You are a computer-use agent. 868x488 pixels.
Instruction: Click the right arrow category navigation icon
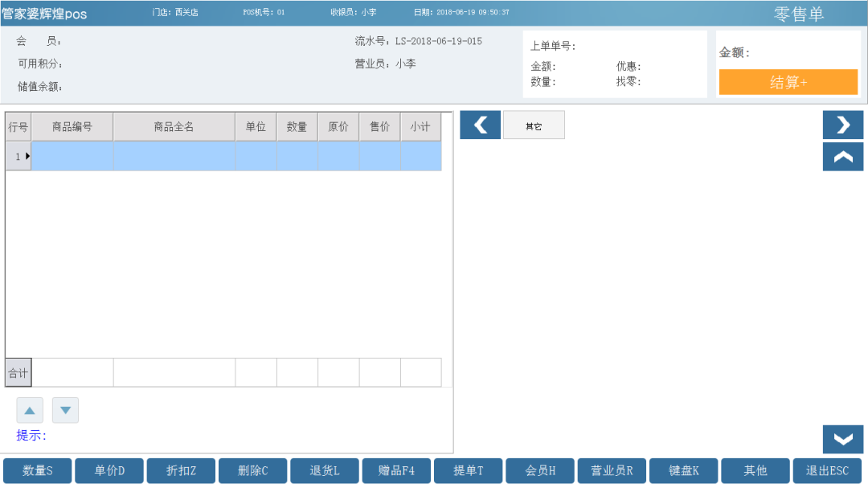pyautogui.click(x=842, y=125)
